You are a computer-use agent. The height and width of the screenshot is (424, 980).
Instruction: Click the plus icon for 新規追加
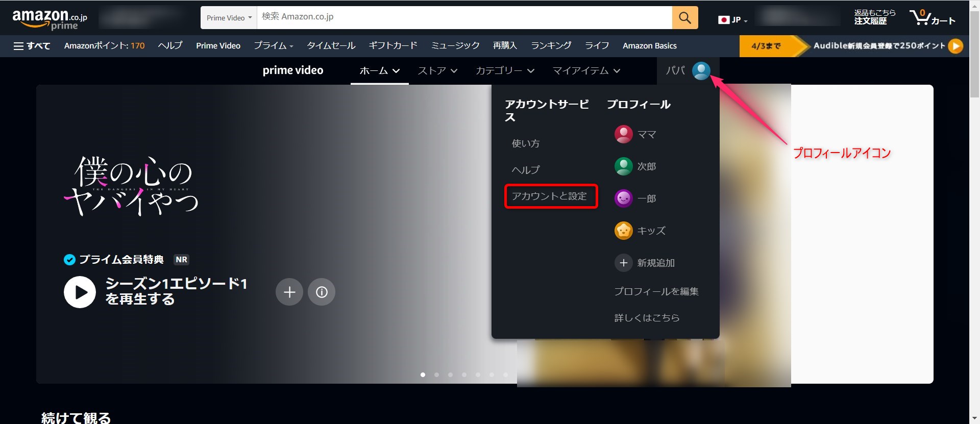click(x=623, y=263)
